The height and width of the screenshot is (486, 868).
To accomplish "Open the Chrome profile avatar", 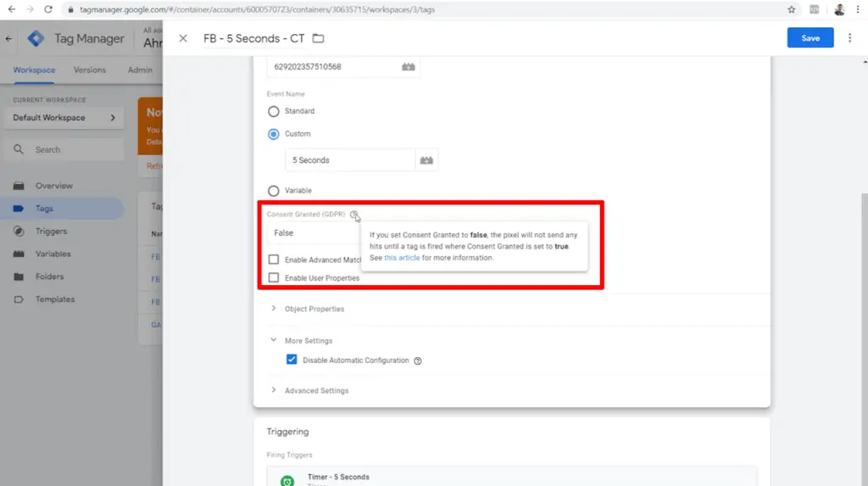I will tap(839, 9).
